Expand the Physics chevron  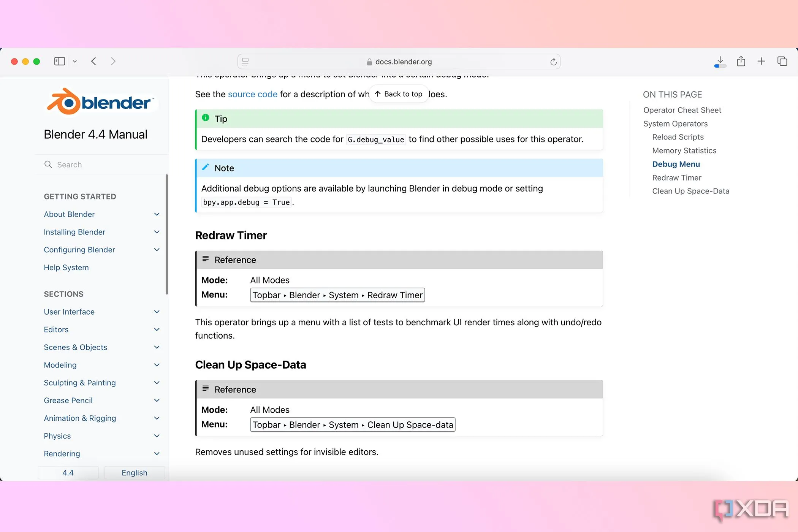coord(157,436)
